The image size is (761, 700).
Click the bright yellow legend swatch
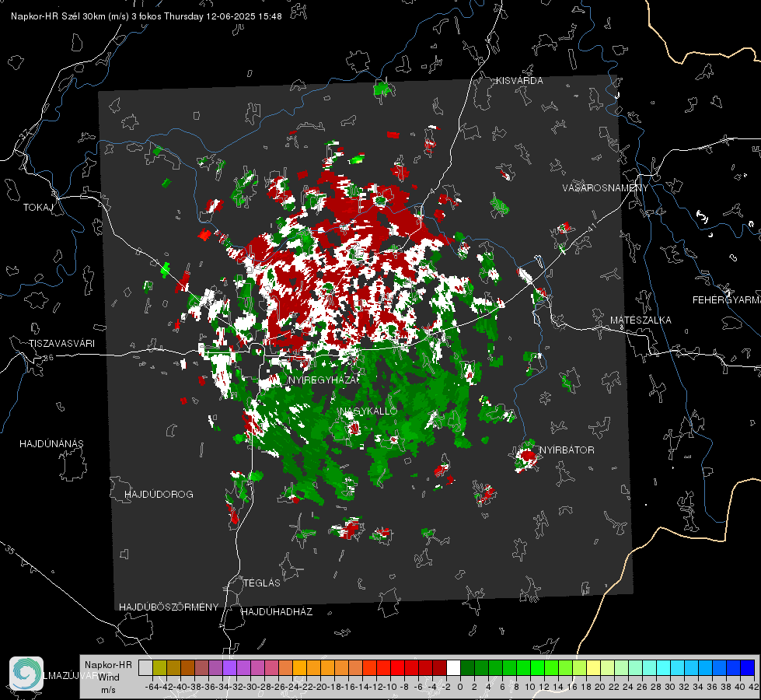coord(593,667)
